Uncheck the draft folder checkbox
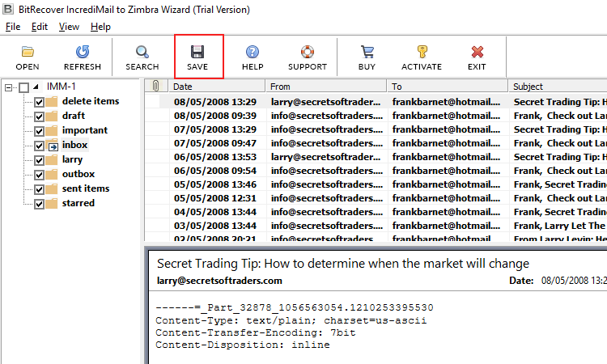 [x=39, y=116]
